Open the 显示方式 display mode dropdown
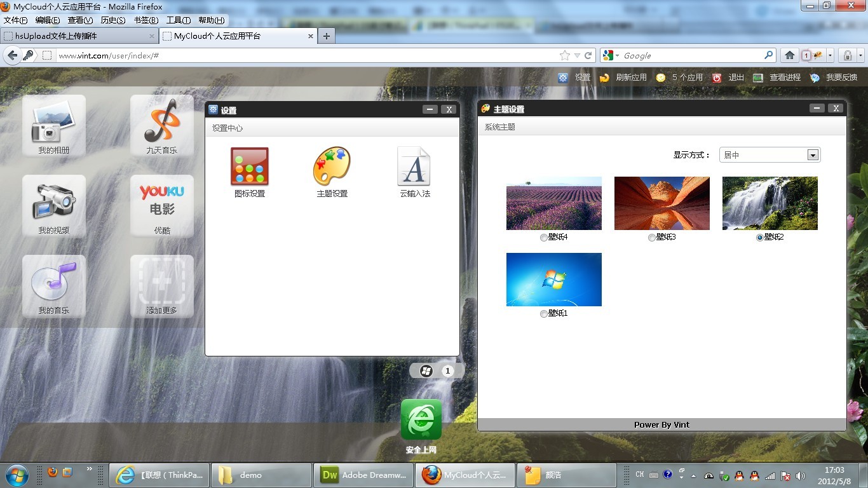Screen dimensions: 868x488 coord(770,155)
